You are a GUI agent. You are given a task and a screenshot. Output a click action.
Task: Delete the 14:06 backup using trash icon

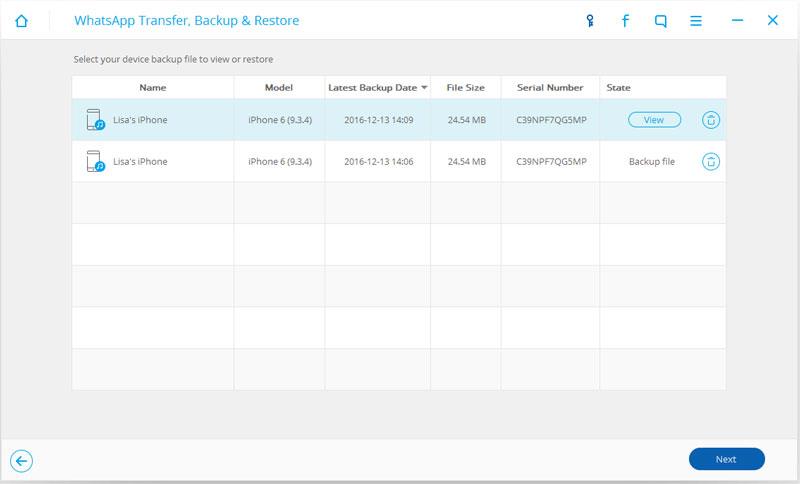711,161
